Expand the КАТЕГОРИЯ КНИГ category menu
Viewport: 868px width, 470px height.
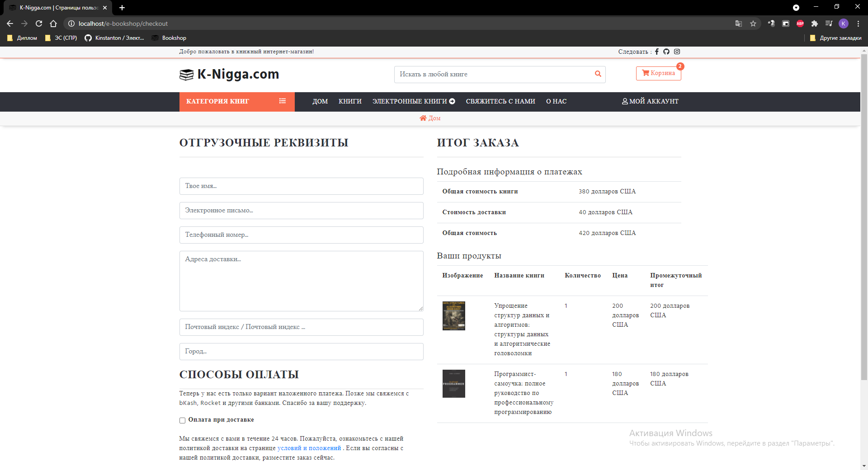(x=237, y=102)
